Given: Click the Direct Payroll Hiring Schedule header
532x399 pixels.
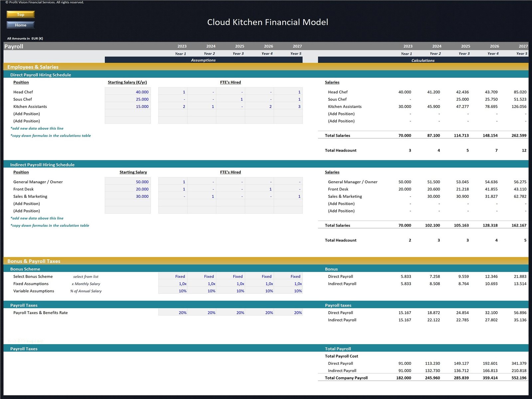Looking at the screenshot, I should [x=41, y=75].
